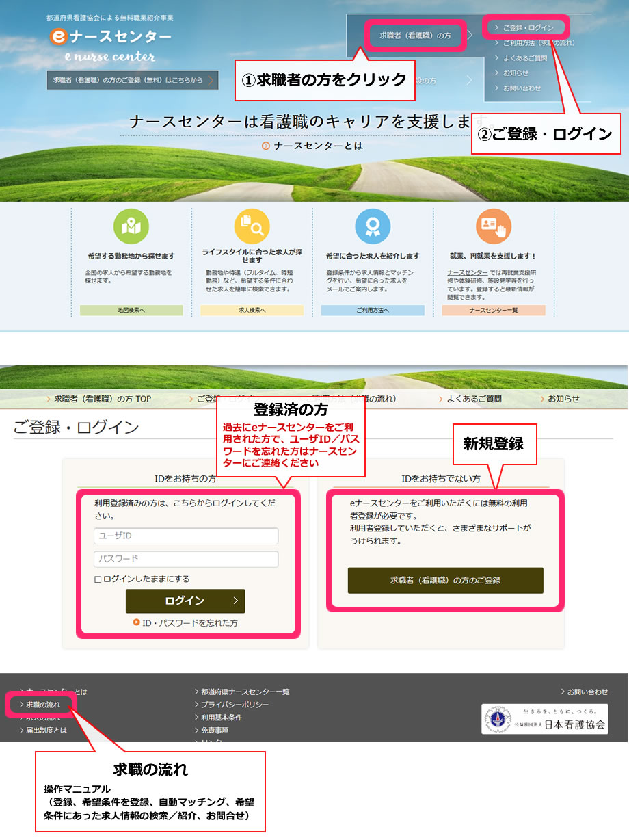
Task: Click the yellow document search icon
Action: pos(252,227)
